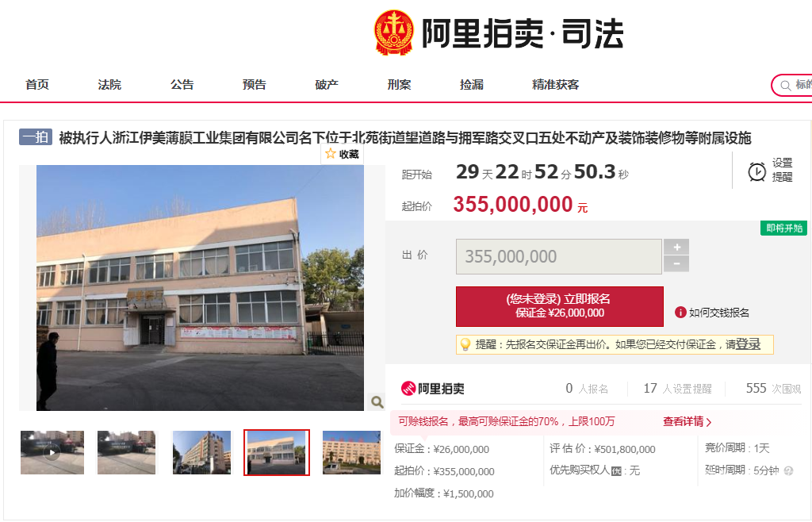
Task: Click the search magnifier icon in the search box
Action: point(785,86)
